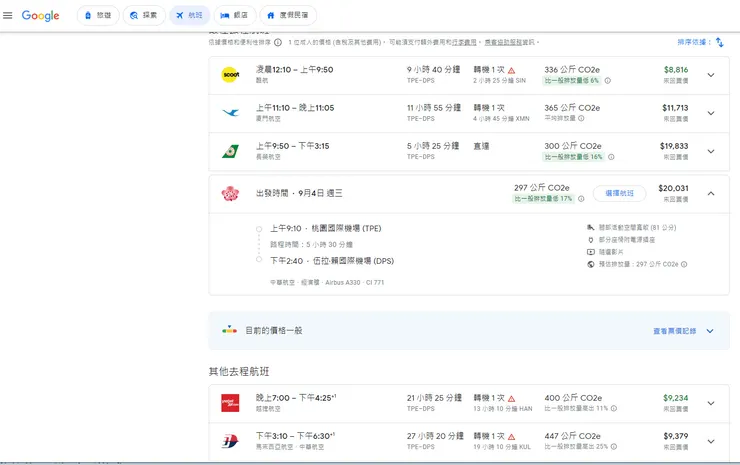Viewport: 740px width, 465px height.
Task: Open the 度假民宿 vacation rentals tab
Action: coord(288,16)
